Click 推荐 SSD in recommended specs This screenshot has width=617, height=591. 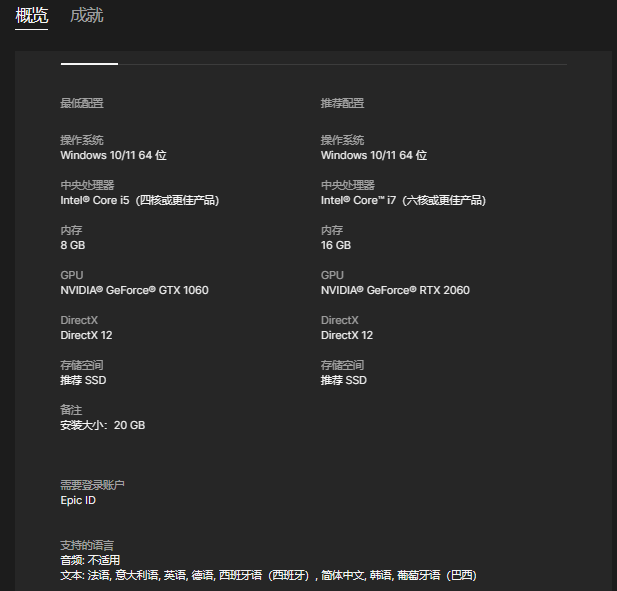click(x=344, y=380)
